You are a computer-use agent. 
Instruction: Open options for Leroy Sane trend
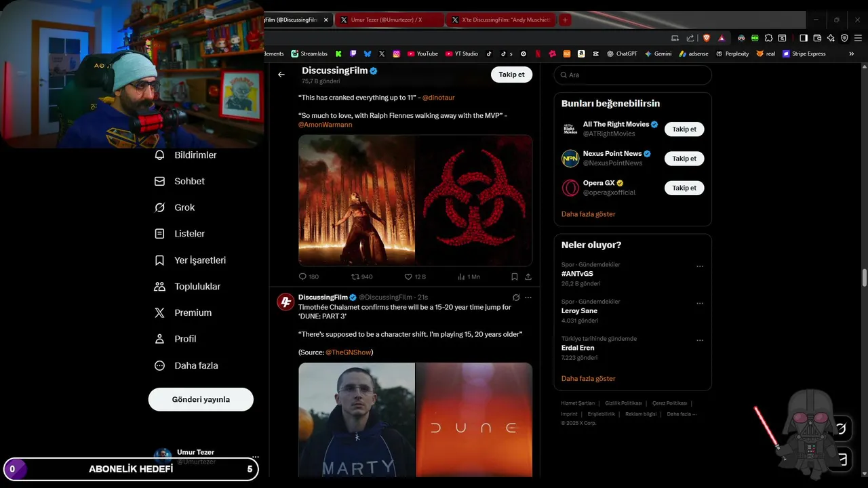click(700, 304)
